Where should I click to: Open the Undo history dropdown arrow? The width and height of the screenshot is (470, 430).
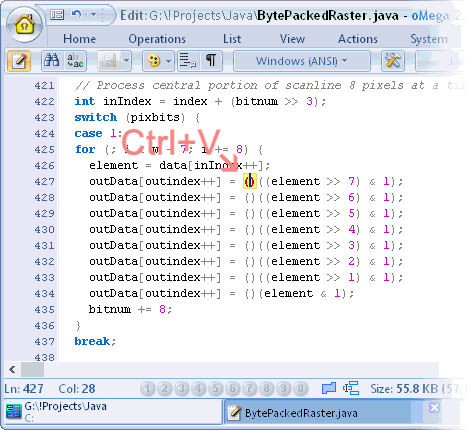coord(93,14)
